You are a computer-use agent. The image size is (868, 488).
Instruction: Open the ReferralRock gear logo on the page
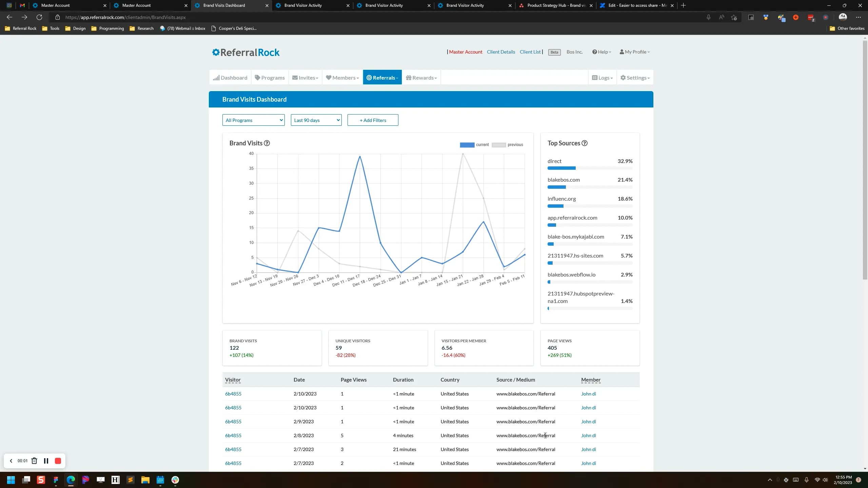[x=216, y=52]
